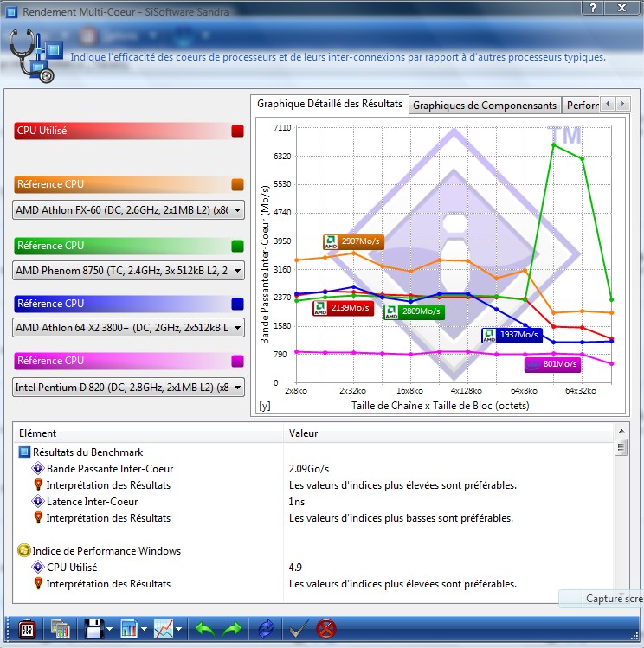Open the bar chart icon's dropdown arrow

click(144, 630)
